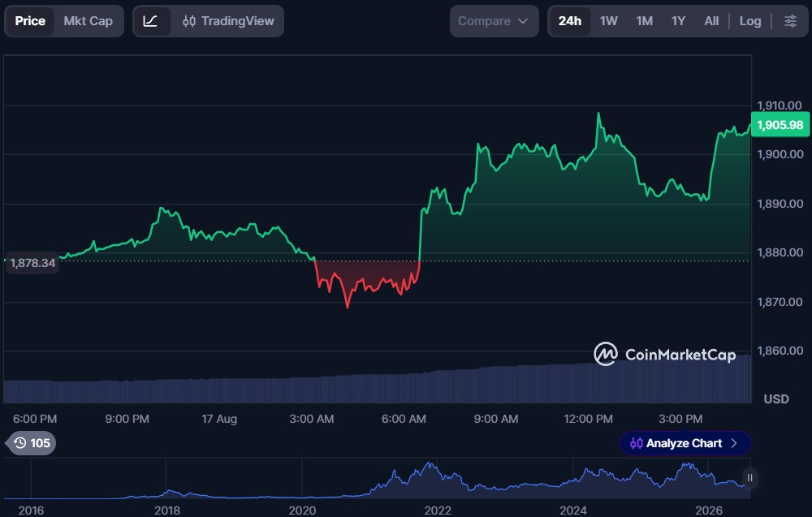Screen dimensions: 812x517
Task: Open the Compare dropdown
Action: pyautogui.click(x=494, y=21)
